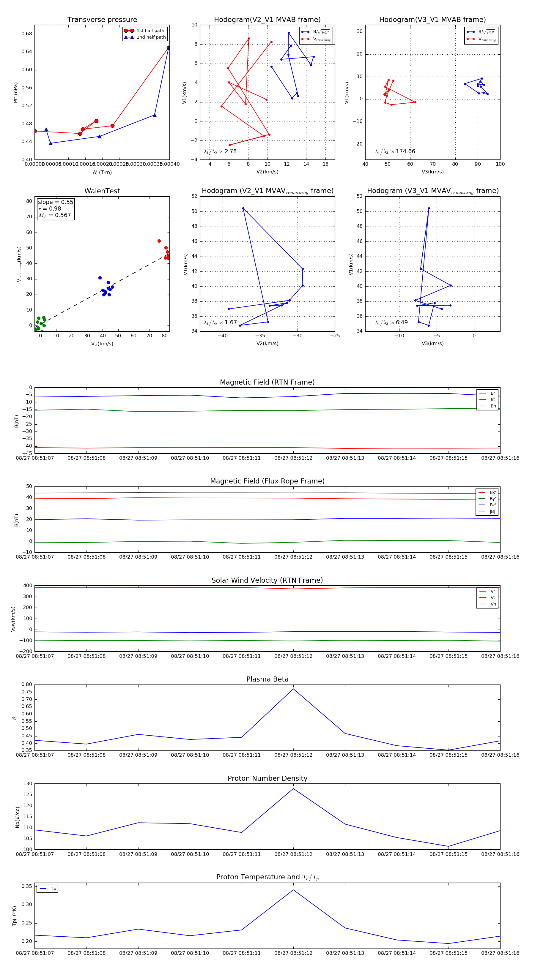Click the '2nd half path' legend entry
The width and height of the screenshot is (535, 980).
pos(145,37)
